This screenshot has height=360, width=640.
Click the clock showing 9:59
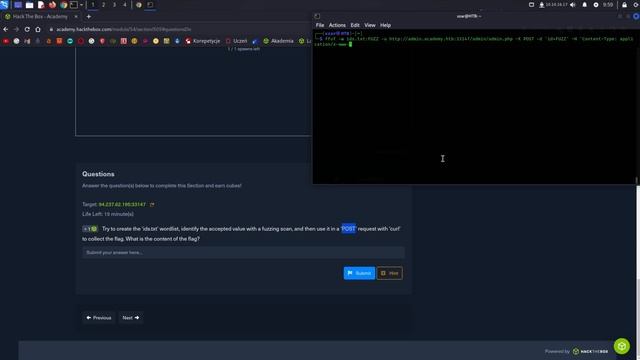[608, 5]
